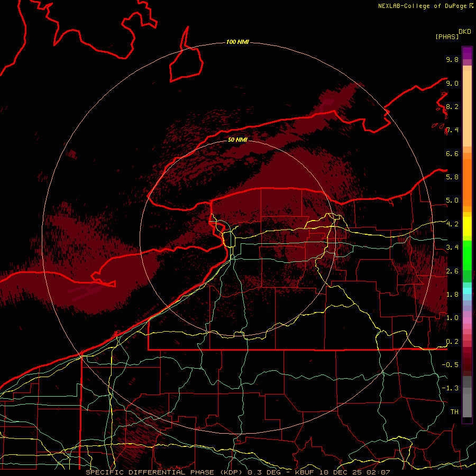Click the DKD units label above legend
The height and width of the screenshot is (476, 476).
coord(465,32)
